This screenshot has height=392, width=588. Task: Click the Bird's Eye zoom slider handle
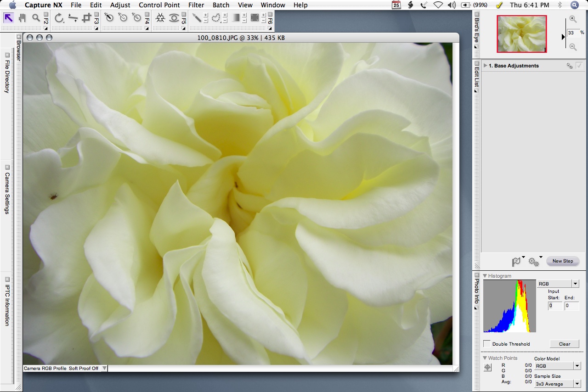(x=564, y=37)
